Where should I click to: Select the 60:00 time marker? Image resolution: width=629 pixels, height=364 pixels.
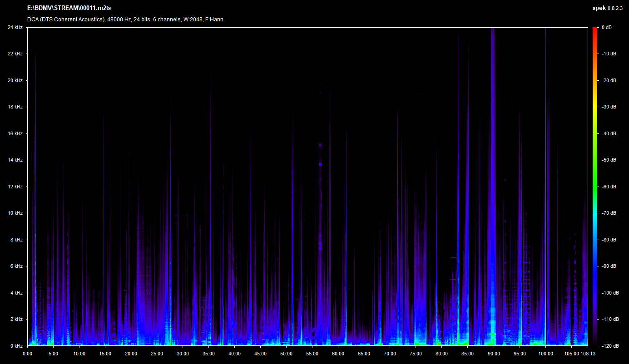tap(338, 354)
